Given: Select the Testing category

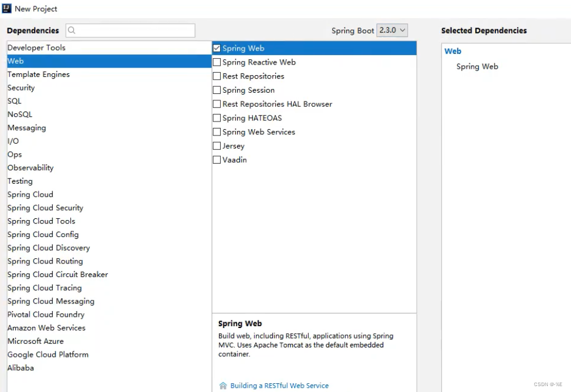Looking at the screenshot, I should coord(109,181).
